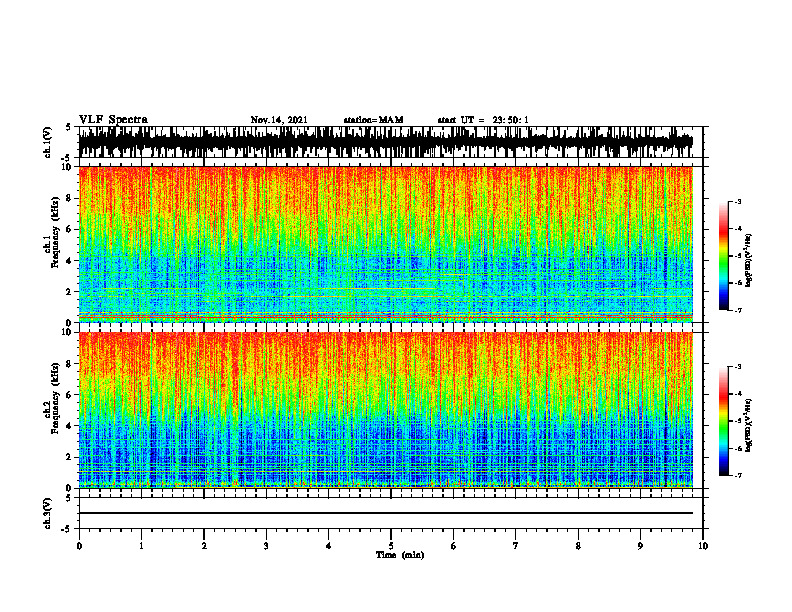Select the date text "Nov.14, 2021"
The image size is (792, 612).
pos(279,120)
